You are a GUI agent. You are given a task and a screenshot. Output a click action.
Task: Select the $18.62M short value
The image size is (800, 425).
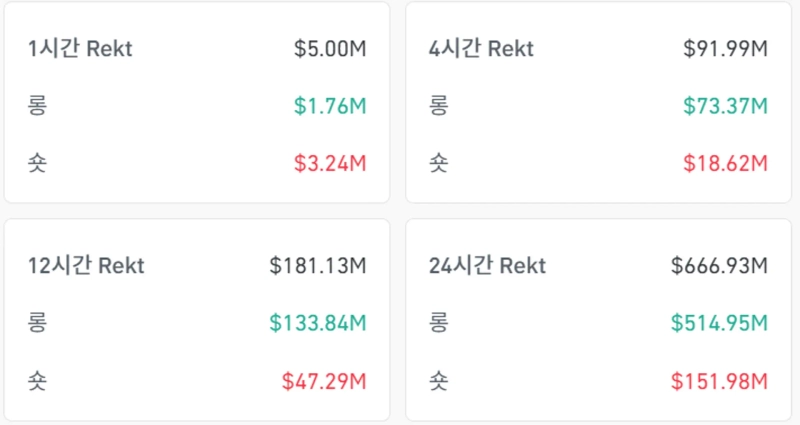point(725,163)
